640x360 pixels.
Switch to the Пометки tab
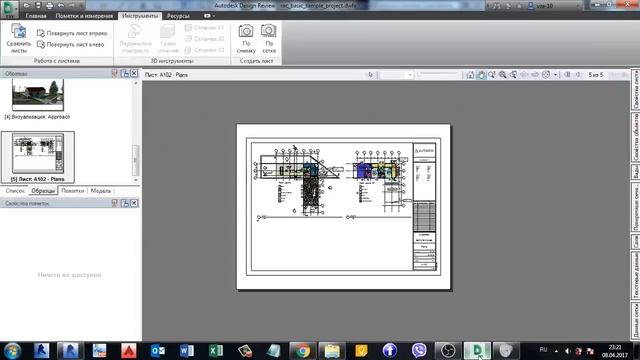(73, 191)
